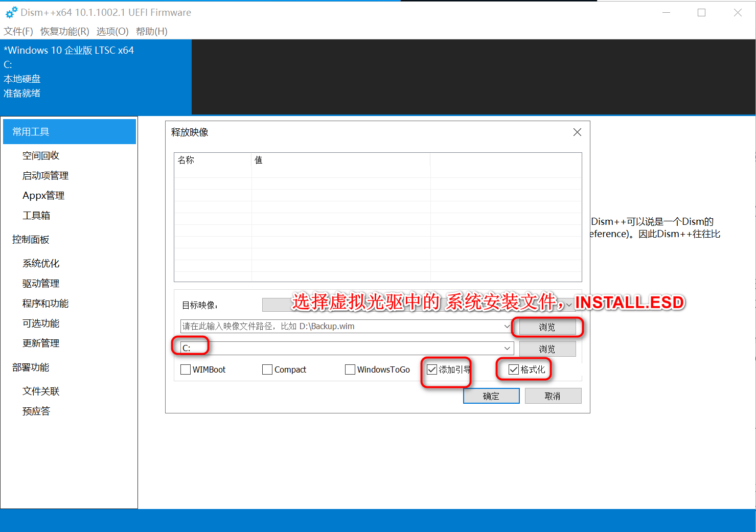Open the 文件(F) menu
Image resolution: width=756 pixels, height=532 pixels.
[18, 32]
